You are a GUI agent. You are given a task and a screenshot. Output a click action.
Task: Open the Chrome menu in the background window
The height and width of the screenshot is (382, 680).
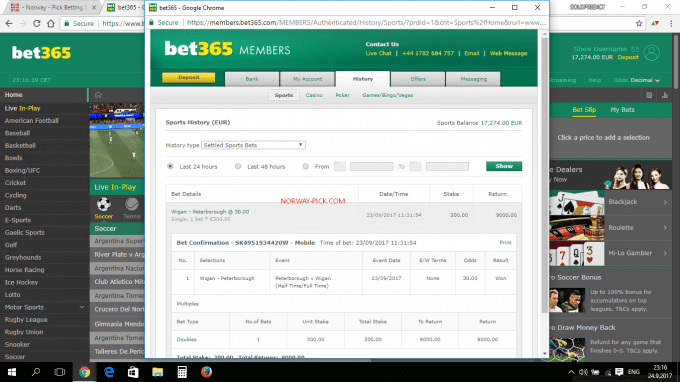pos(671,23)
